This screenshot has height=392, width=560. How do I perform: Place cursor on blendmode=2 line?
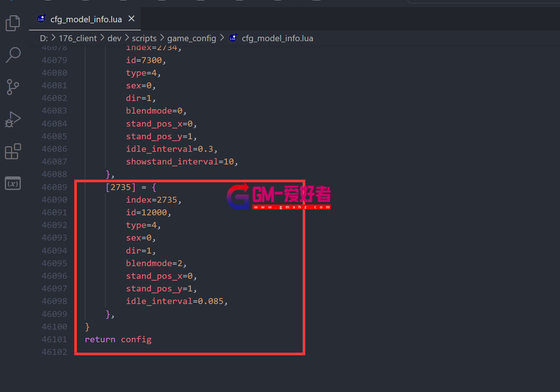(156, 263)
